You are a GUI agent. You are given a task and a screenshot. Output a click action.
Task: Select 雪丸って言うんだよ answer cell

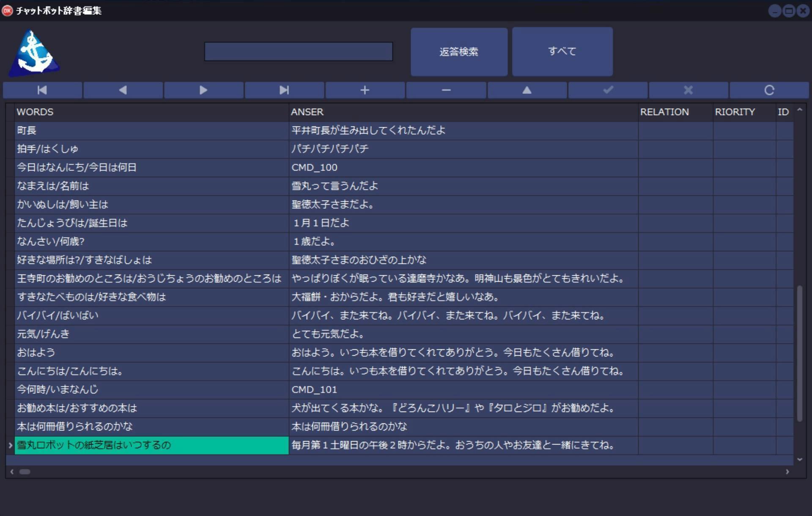click(x=464, y=186)
